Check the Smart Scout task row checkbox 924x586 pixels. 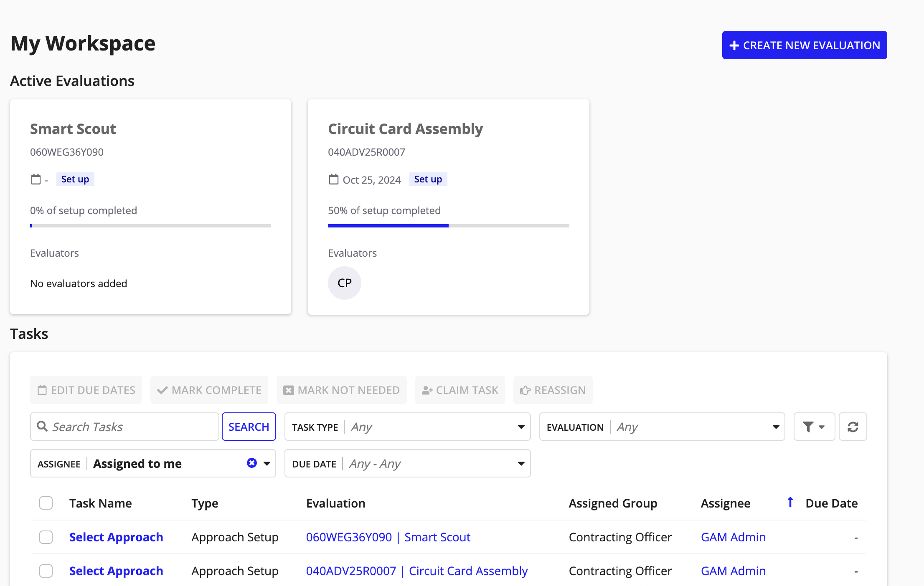pyautogui.click(x=46, y=537)
